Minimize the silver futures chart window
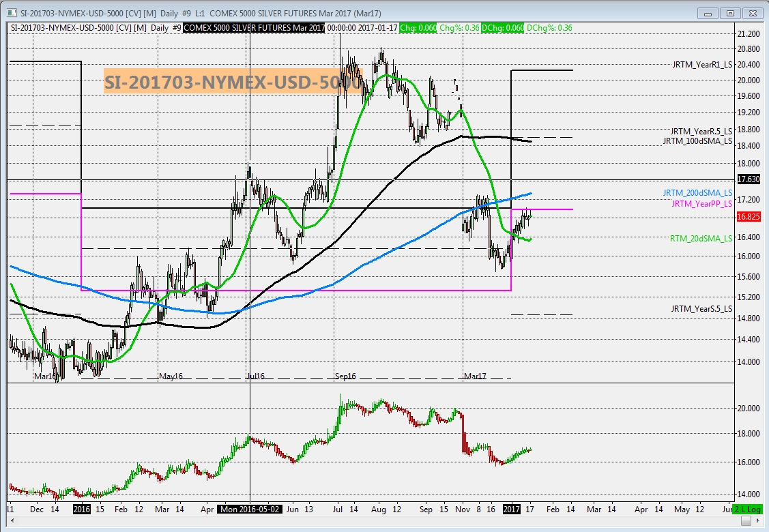The width and height of the screenshot is (769, 532). [x=708, y=13]
